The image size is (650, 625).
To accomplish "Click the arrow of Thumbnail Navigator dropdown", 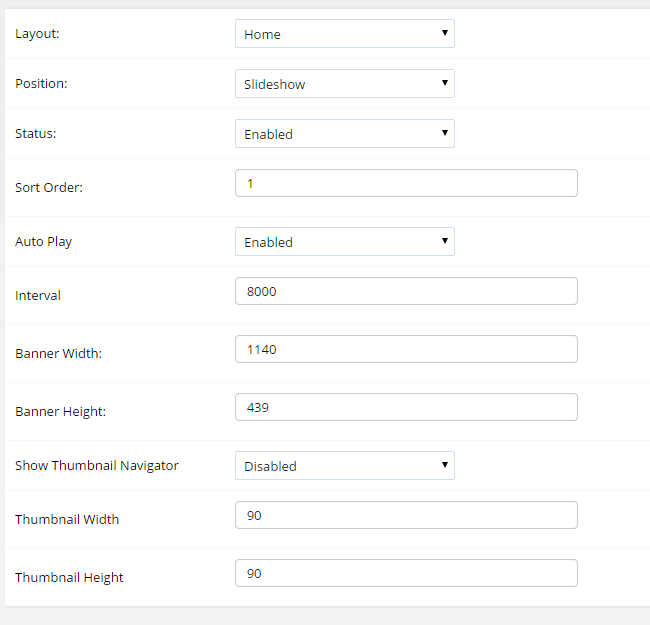I will click(445, 465).
